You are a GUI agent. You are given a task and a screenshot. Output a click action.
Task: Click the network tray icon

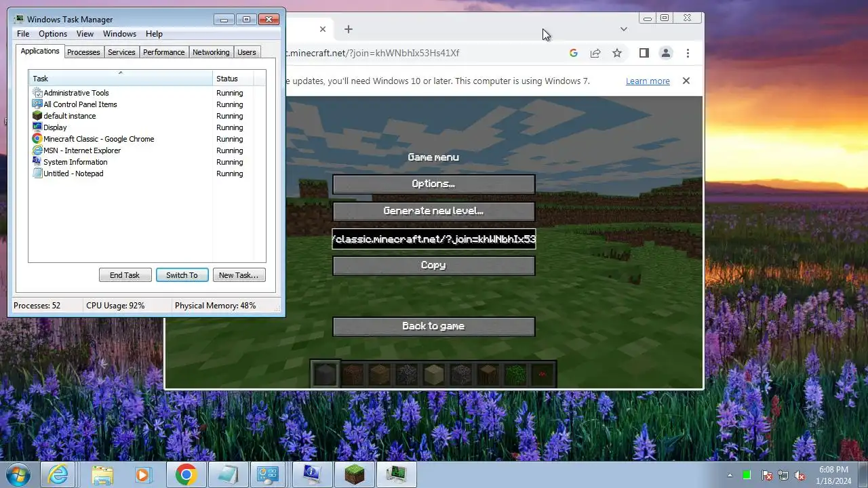(x=784, y=475)
